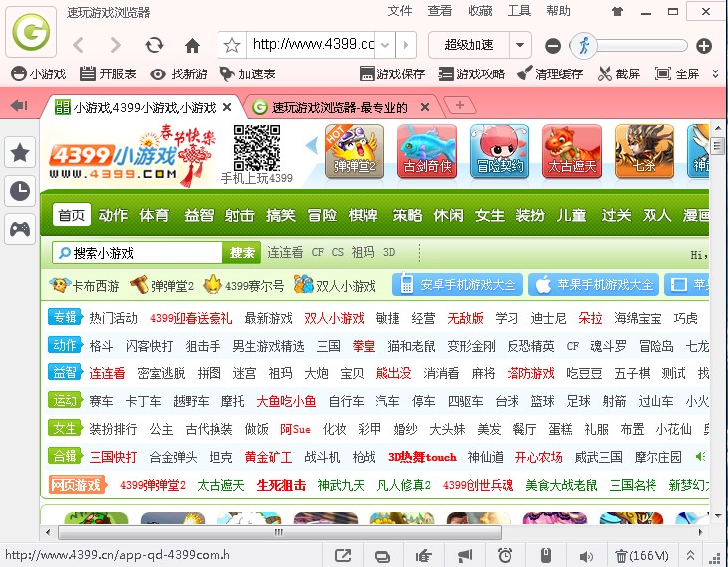Open the 查看 menu
728x567 pixels.
pos(440,11)
